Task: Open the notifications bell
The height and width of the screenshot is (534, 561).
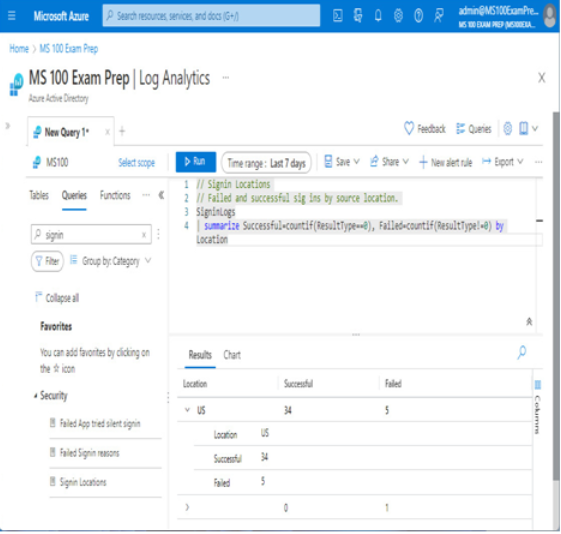Action: tap(378, 16)
